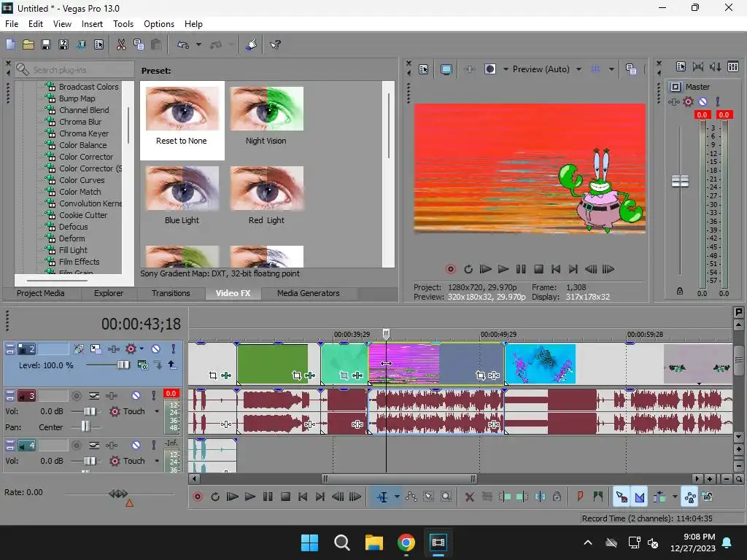Mute video track 2
747x560 pixels.
coord(156,349)
